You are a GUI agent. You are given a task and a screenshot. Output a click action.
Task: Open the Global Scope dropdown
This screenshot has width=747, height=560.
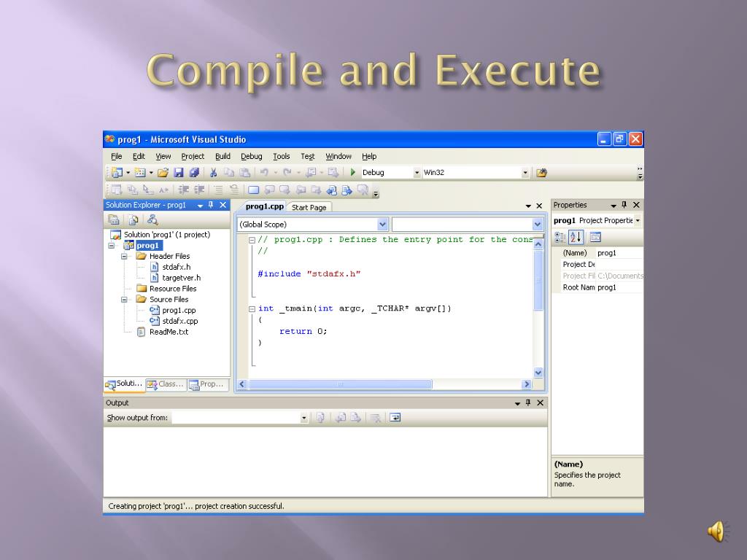382,225
